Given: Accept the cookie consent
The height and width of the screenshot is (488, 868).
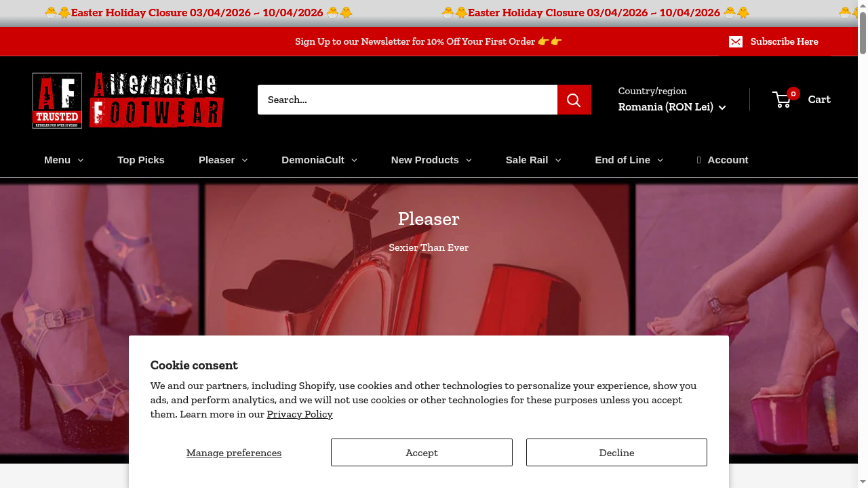Looking at the screenshot, I should tap(421, 452).
